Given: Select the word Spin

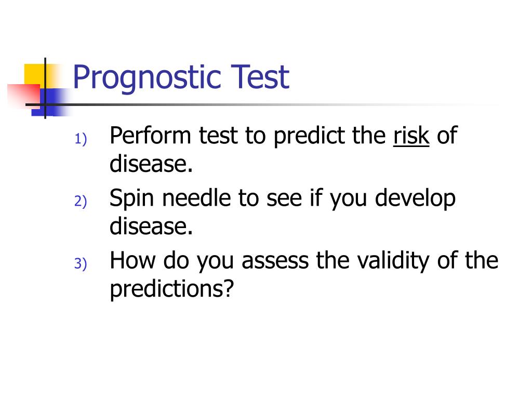Looking at the screenshot, I should coord(132,198).
